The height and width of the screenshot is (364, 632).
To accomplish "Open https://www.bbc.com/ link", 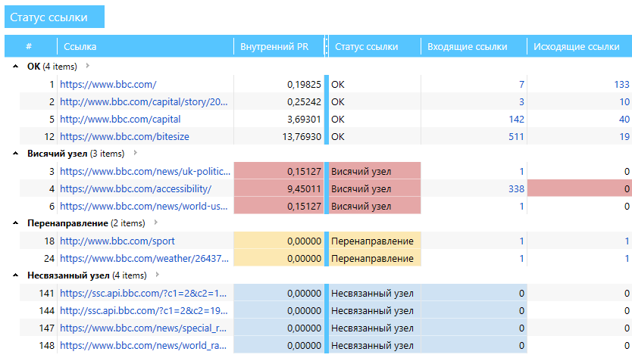I will tap(108, 85).
